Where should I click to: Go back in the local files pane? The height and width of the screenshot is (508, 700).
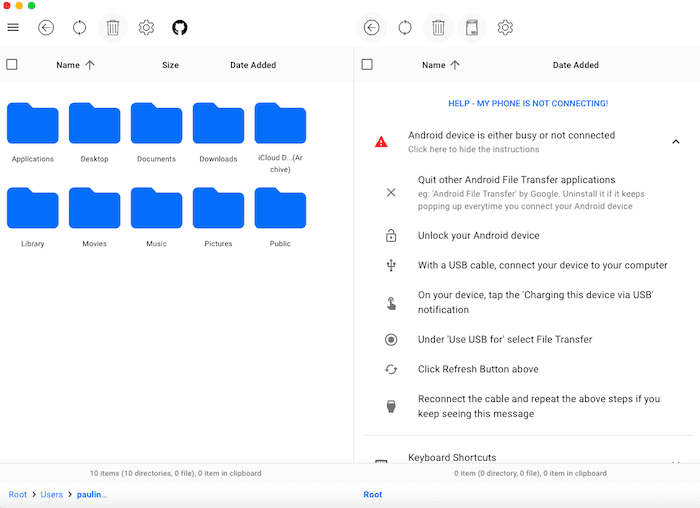(46, 28)
